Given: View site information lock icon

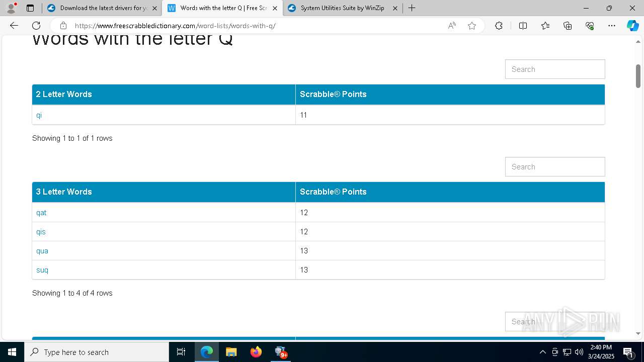Looking at the screenshot, I should tap(63, 26).
